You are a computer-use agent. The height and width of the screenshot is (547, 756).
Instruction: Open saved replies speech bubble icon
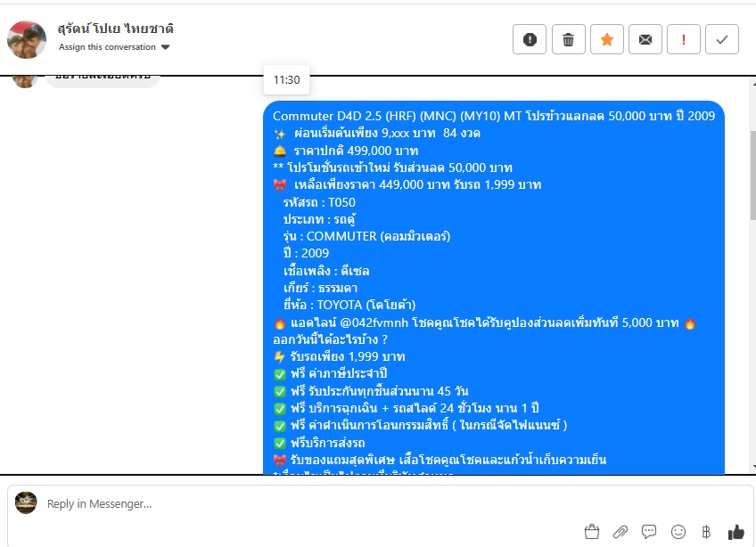[x=649, y=532]
